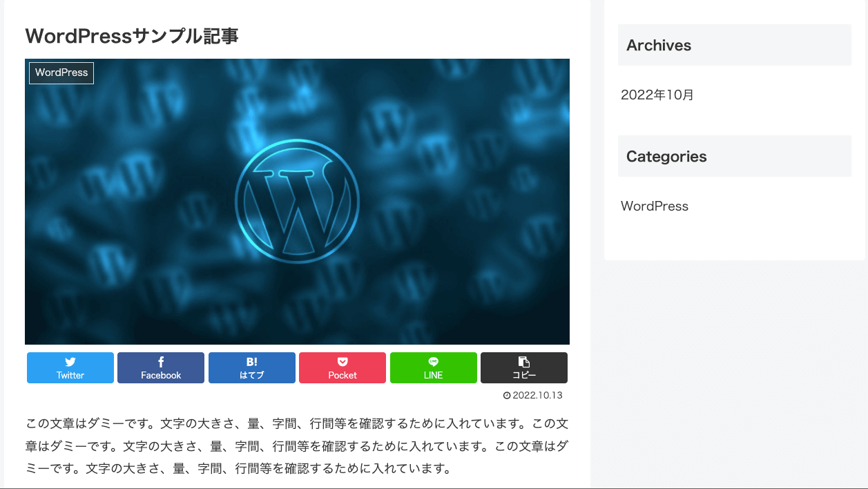
Task: Send the article via LINE button
Action: click(x=434, y=367)
